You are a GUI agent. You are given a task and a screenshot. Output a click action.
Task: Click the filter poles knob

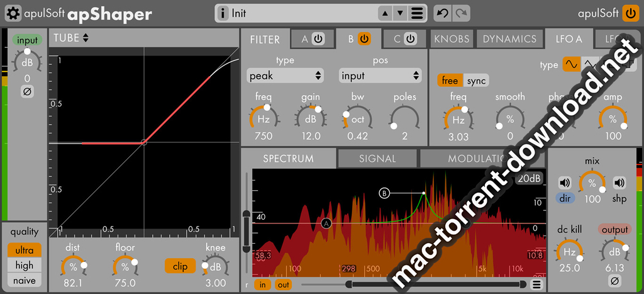pyautogui.click(x=404, y=119)
